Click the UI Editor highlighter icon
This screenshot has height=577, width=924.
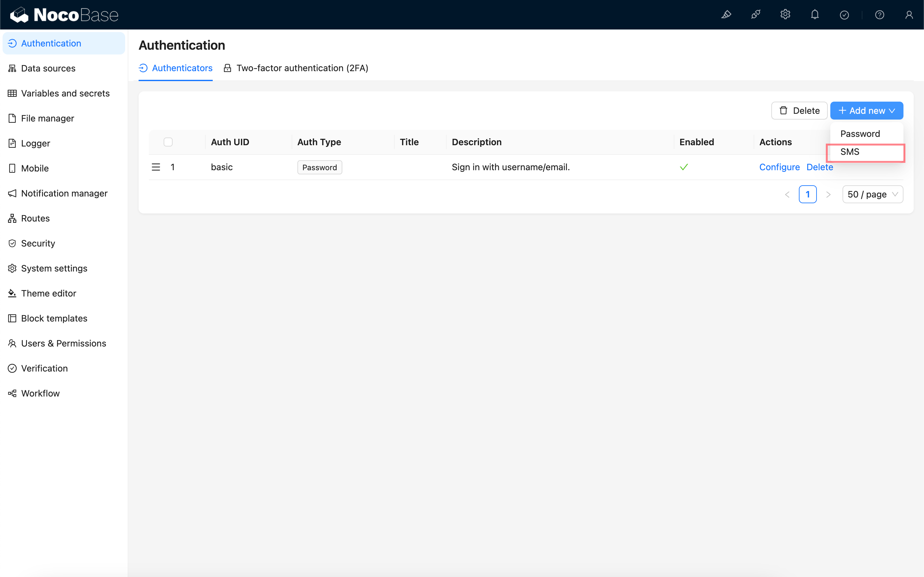pyautogui.click(x=726, y=15)
